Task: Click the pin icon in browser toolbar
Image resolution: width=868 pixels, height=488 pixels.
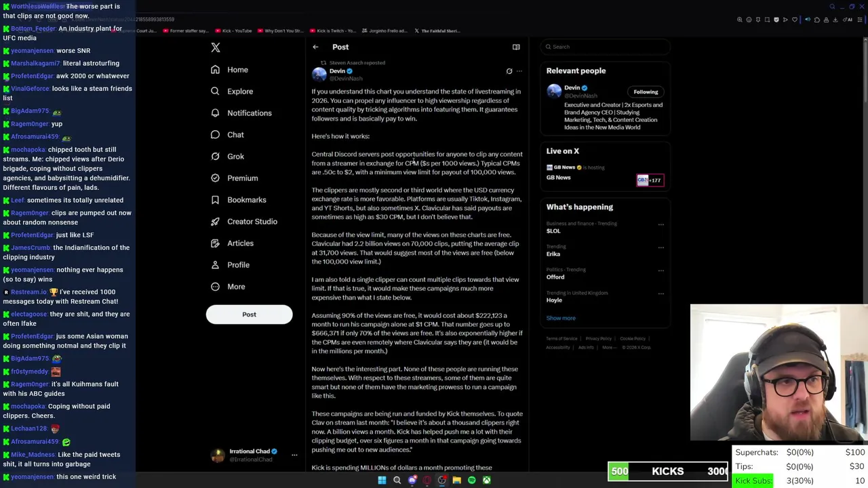Action: click(x=758, y=20)
